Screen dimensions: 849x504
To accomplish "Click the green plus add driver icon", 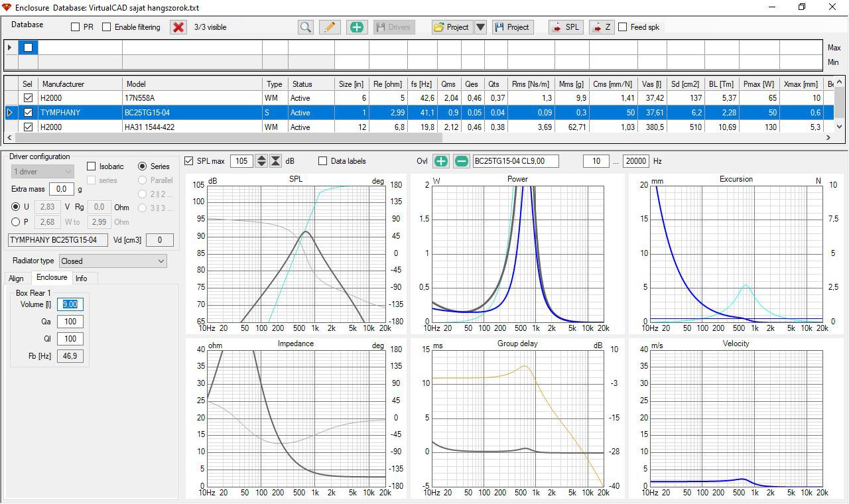I will coord(356,27).
